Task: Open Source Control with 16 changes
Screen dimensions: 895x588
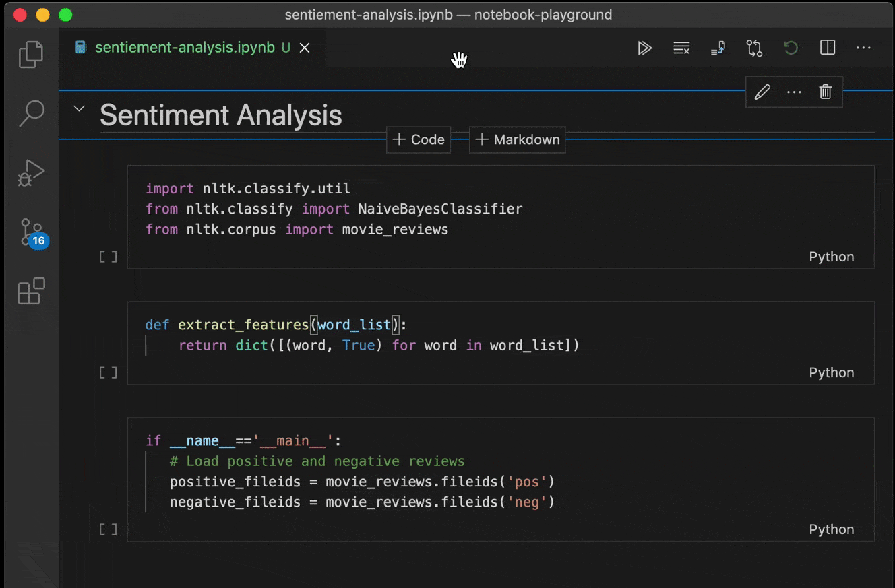Action: tap(31, 232)
